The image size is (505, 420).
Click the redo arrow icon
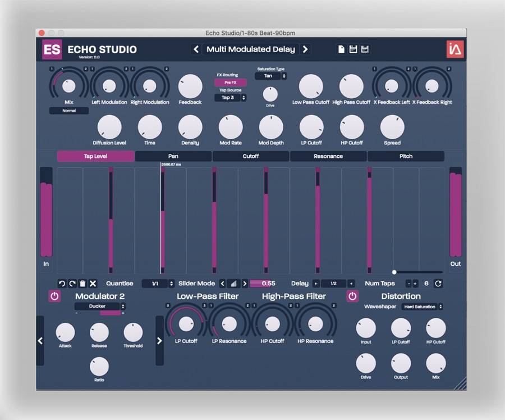pyautogui.click(x=72, y=284)
